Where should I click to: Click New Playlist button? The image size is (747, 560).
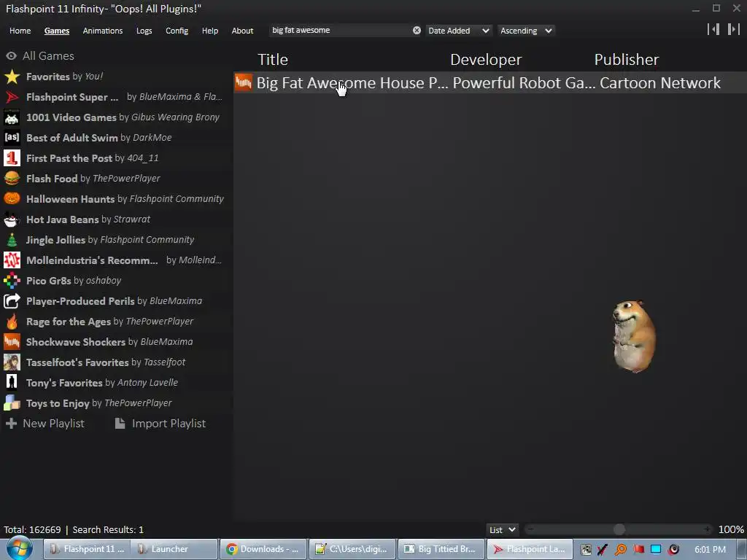coord(45,424)
